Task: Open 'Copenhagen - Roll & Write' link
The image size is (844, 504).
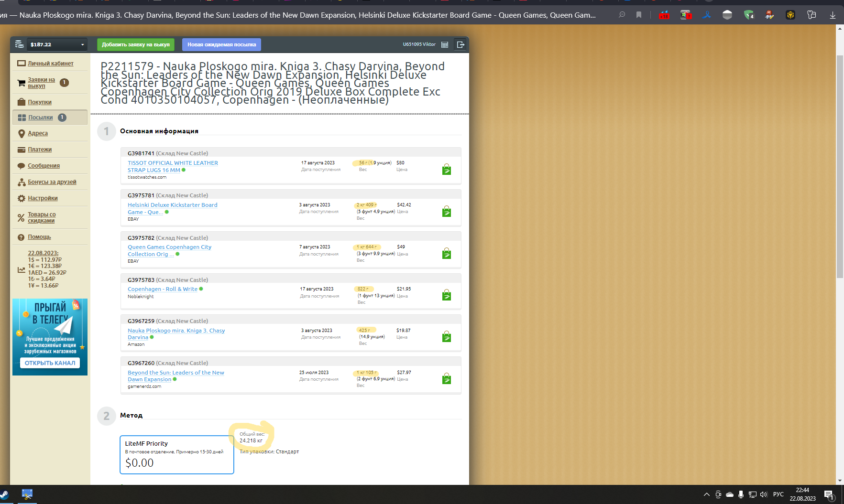Action: pos(163,289)
